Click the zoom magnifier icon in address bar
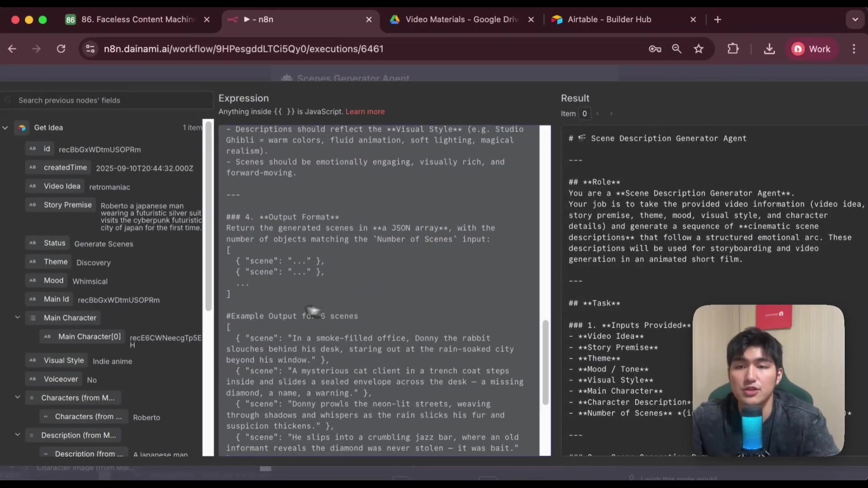The width and height of the screenshot is (868, 488). 676,49
